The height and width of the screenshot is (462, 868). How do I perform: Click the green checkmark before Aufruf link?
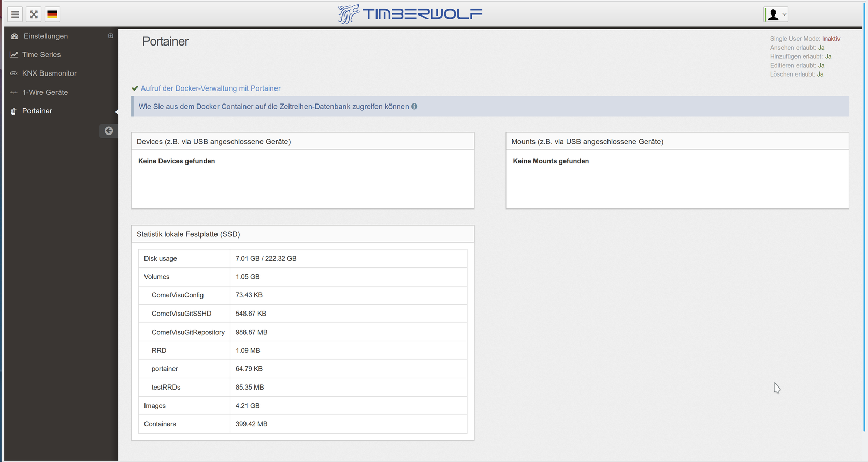click(135, 88)
